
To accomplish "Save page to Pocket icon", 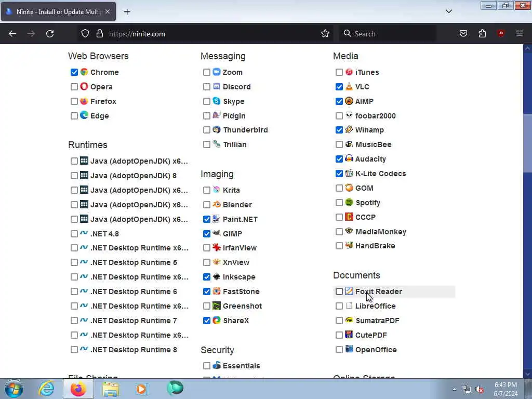I will [x=463, y=33].
